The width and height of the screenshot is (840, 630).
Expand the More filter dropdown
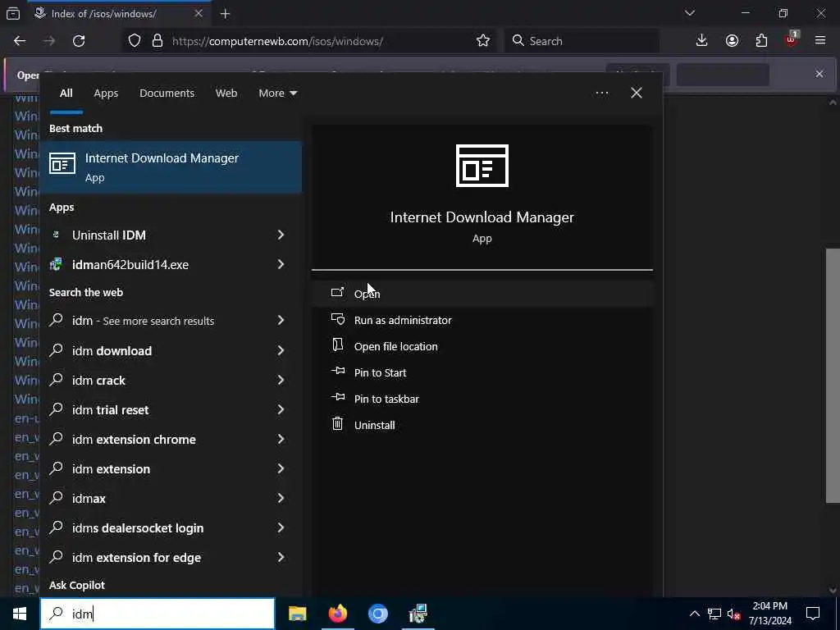pyautogui.click(x=277, y=94)
